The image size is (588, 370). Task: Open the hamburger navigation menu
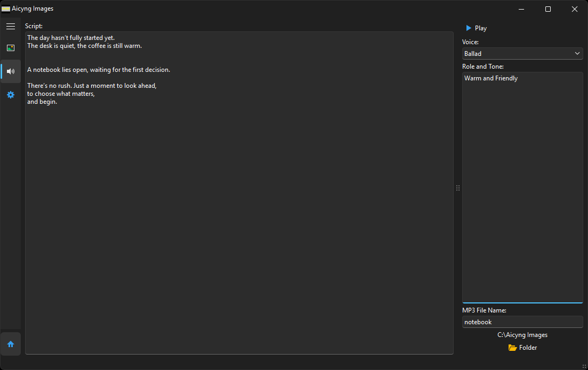(11, 26)
